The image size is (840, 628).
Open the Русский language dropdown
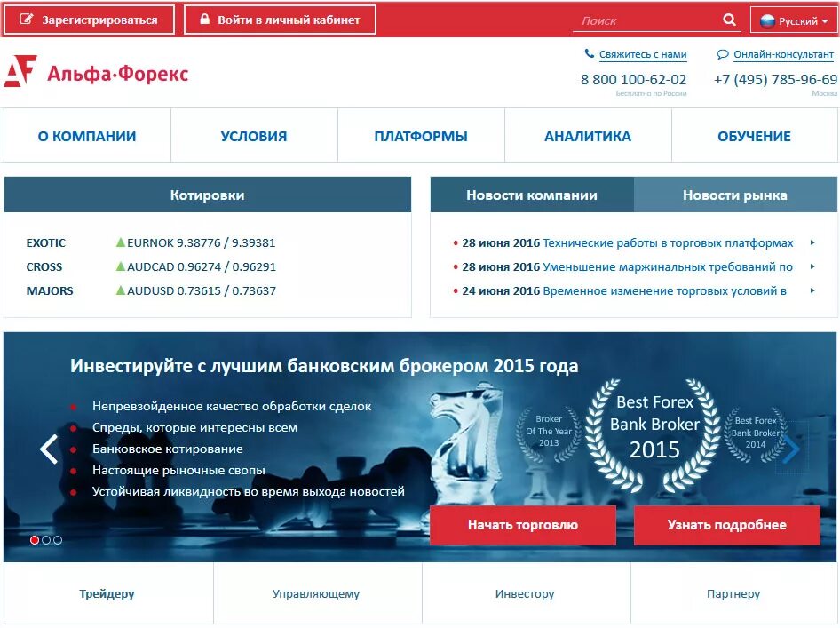[x=794, y=20]
